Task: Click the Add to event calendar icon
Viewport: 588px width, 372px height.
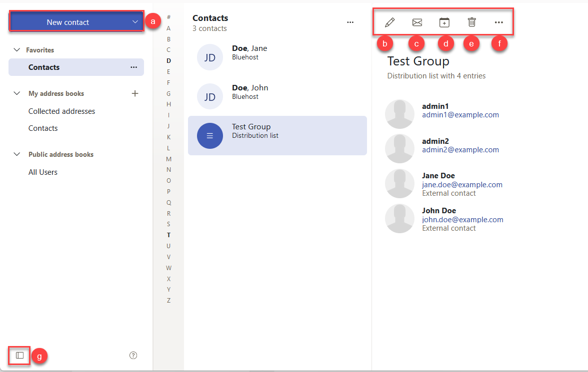Action: click(x=444, y=22)
